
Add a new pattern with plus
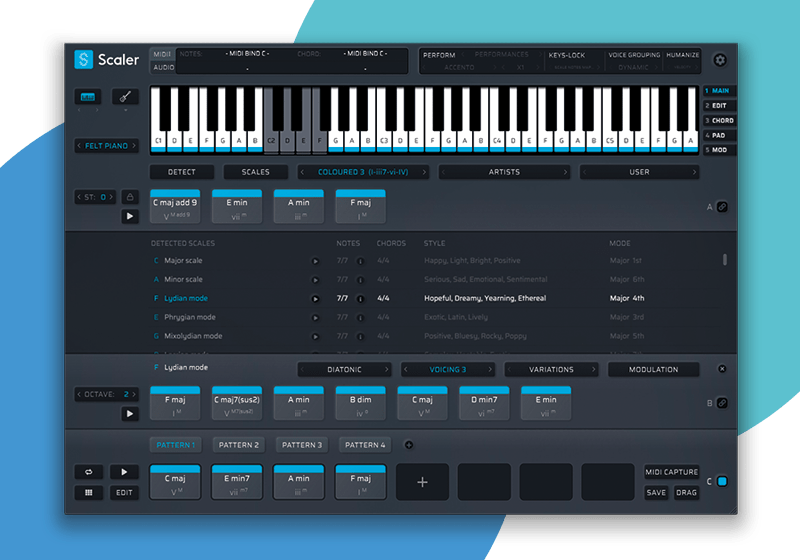point(409,445)
